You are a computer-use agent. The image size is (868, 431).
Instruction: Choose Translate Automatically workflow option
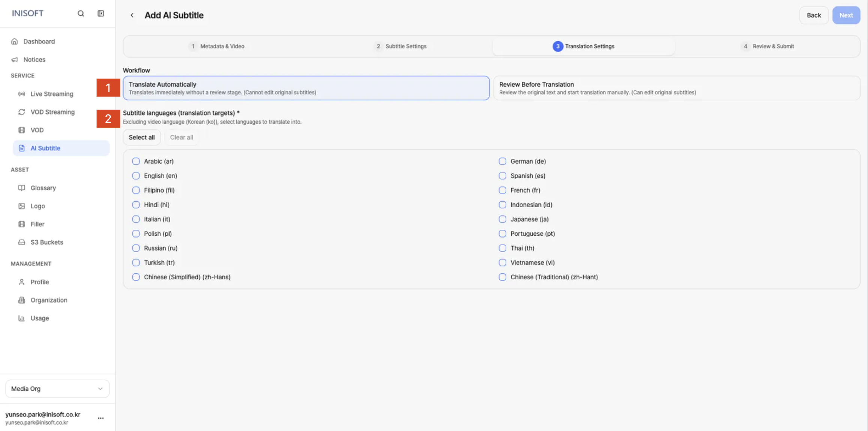(x=306, y=88)
